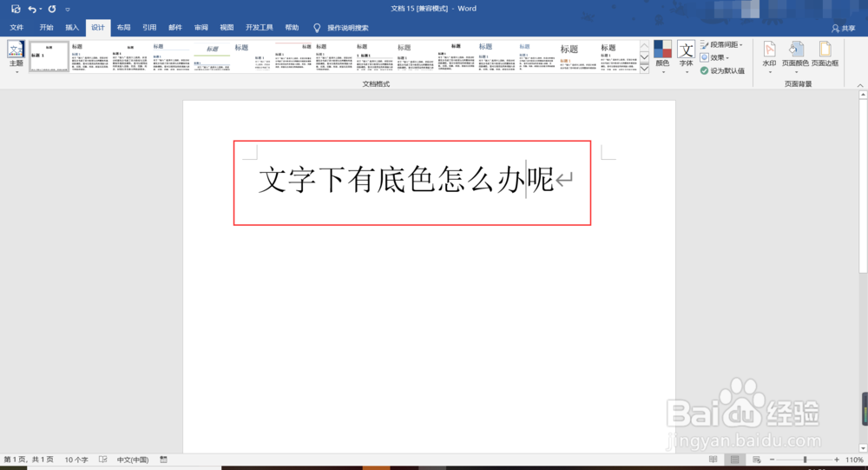Viewport: 868px width, 470px height.
Task: Switch to the 帮助 tab
Action: click(292, 28)
